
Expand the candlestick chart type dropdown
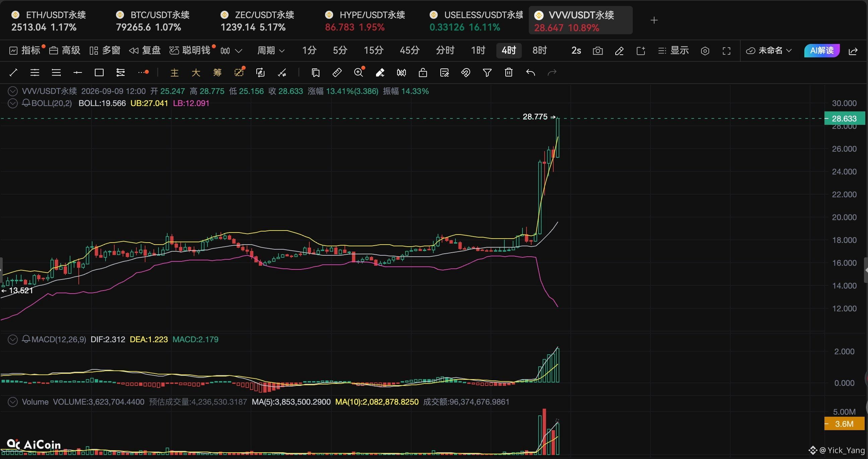231,51
